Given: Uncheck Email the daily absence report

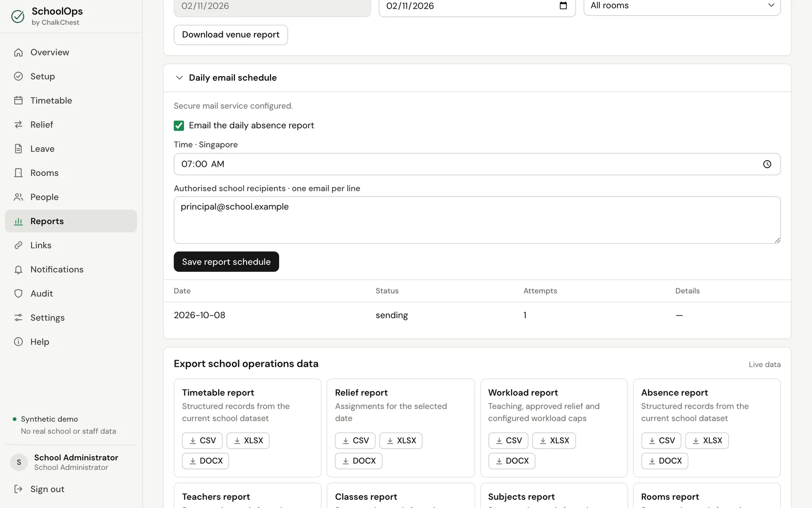Looking at the screenshot, I should point(179,125).
